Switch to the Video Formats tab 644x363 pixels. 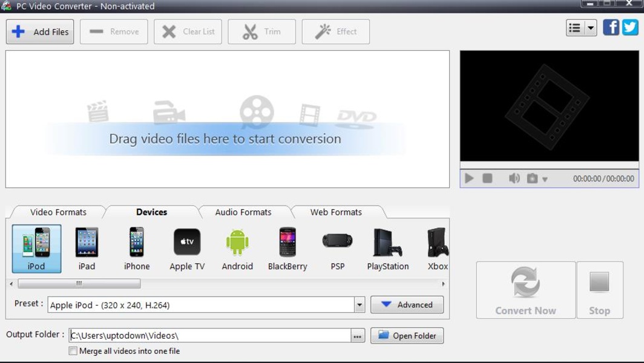pyautogui.click(x=58, y=212)
